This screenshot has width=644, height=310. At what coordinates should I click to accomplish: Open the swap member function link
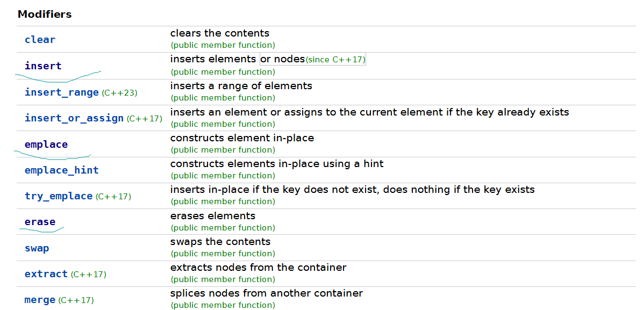(37, 248)
